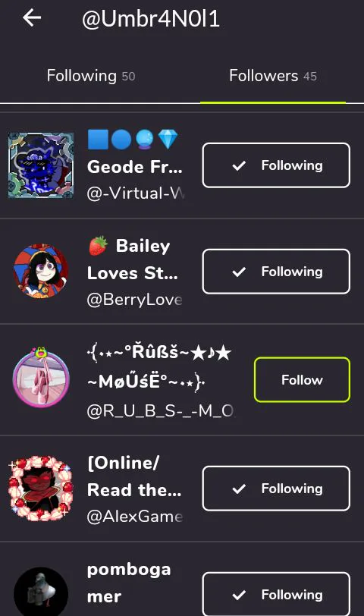364x616 pixels.
Task: Open AlexGame's red demon avatar
Action: (x=41, y=489)
